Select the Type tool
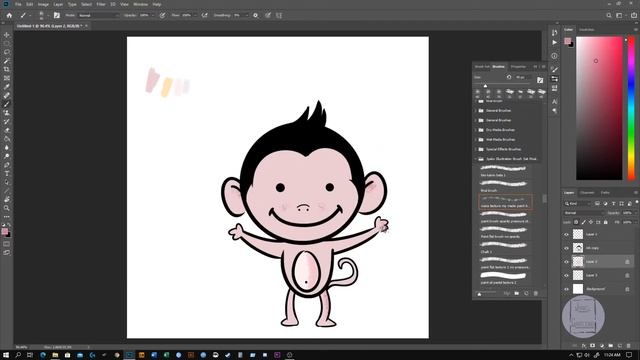Screen dimensions: 640x360 pos(7,173)
